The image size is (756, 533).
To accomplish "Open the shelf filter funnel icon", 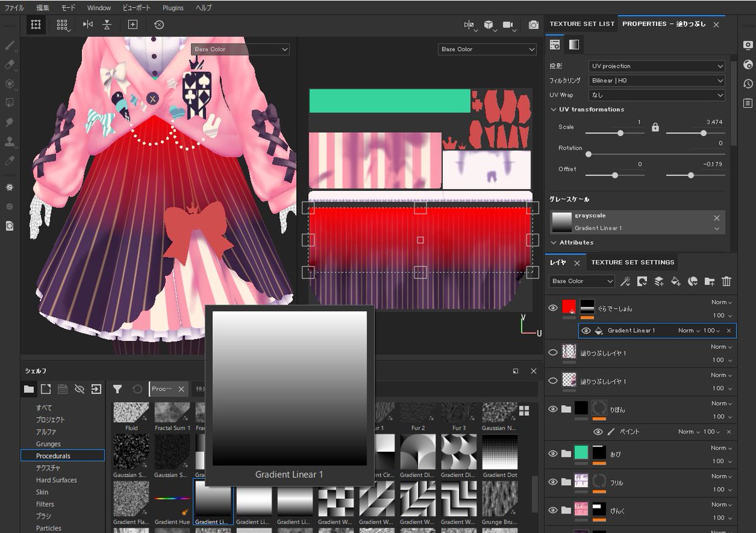I will coord(117,389).
